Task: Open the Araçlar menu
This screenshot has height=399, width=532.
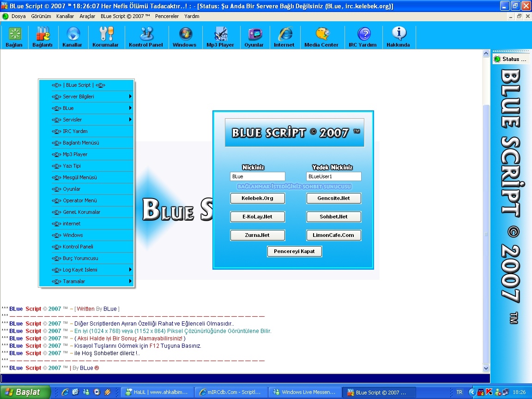Action: (87, 16)
